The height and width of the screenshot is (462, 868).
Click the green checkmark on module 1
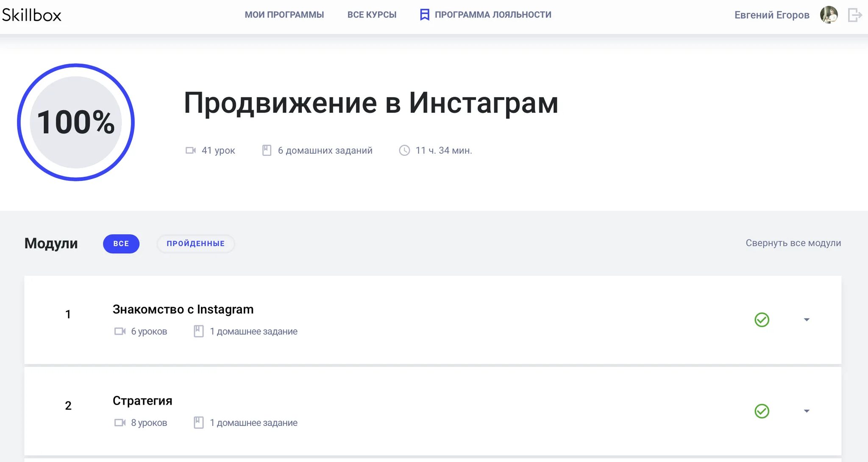(762, 320)
